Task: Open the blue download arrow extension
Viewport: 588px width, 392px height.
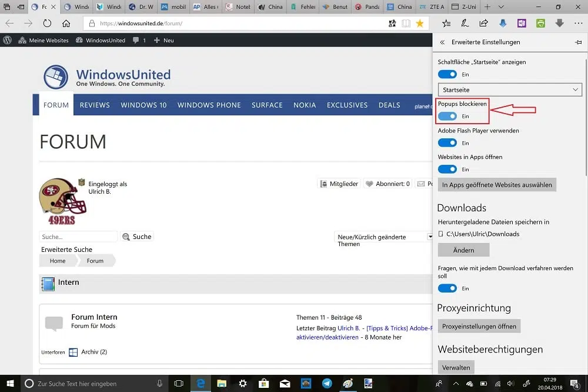Action: [503, 24]
